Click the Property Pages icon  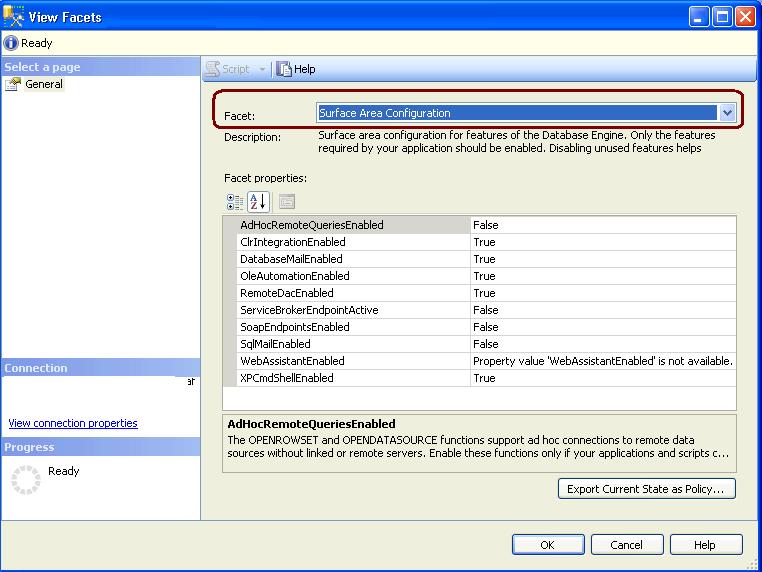286,201
